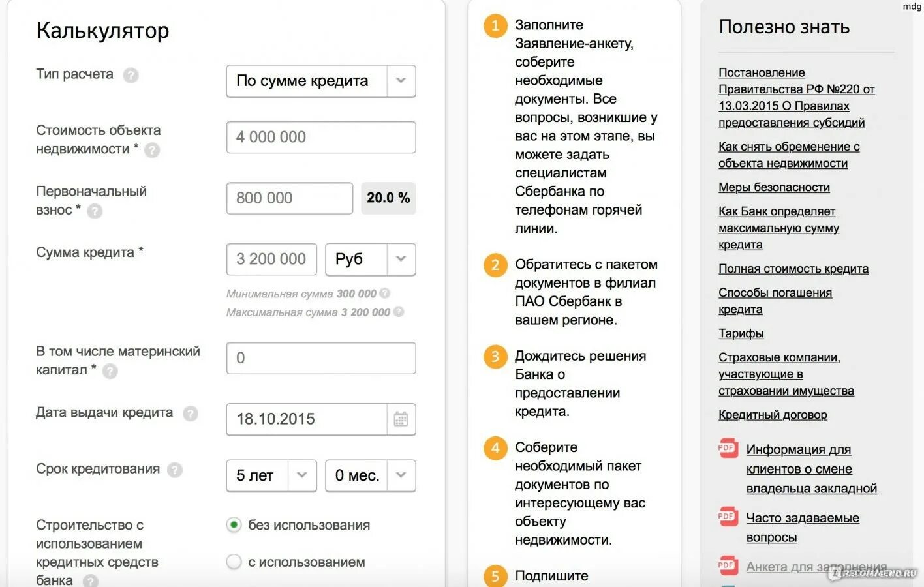Open the Часто задаваемые вопросы link
Screen dimensions: 924x587
coord(803,528)
